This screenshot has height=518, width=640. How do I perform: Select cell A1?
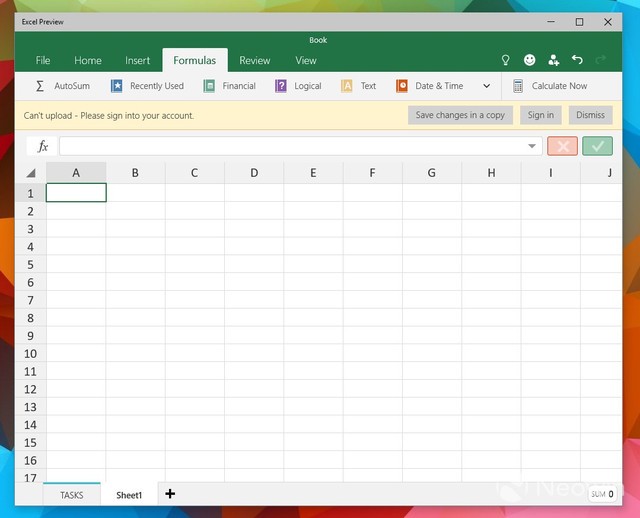pyautogui.click(x=76, y=193)
